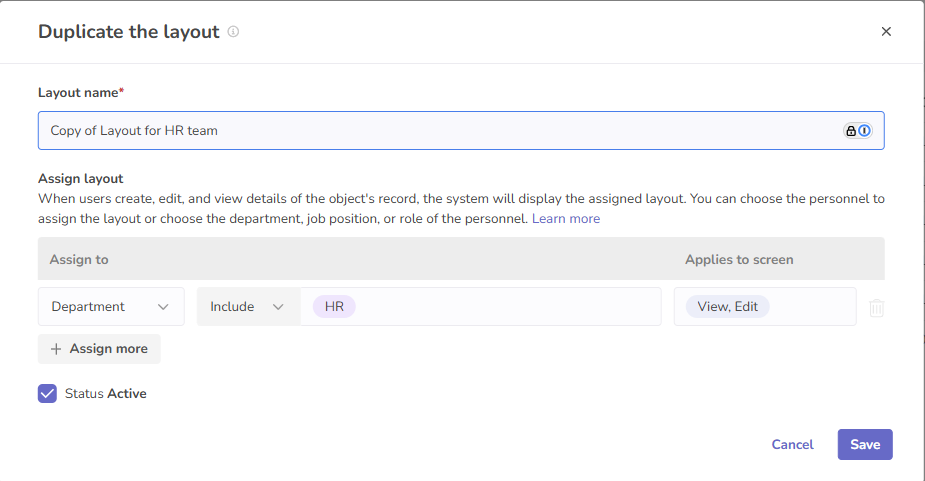The width and height of the screenshot is (925, 481).
Task: Close the Duplicate the layout dialog
Action: point(886,32)
